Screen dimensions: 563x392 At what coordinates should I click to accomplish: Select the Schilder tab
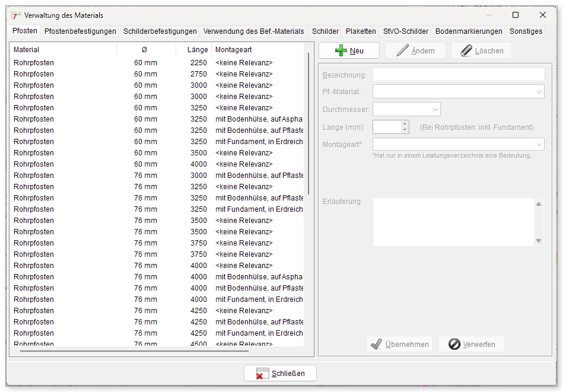coord(325,31)
